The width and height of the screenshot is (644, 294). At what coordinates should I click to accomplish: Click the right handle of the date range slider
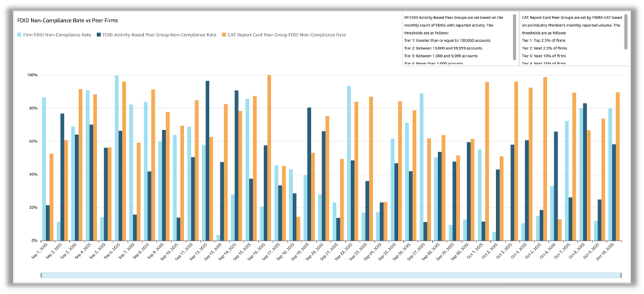tap(620, 275)
